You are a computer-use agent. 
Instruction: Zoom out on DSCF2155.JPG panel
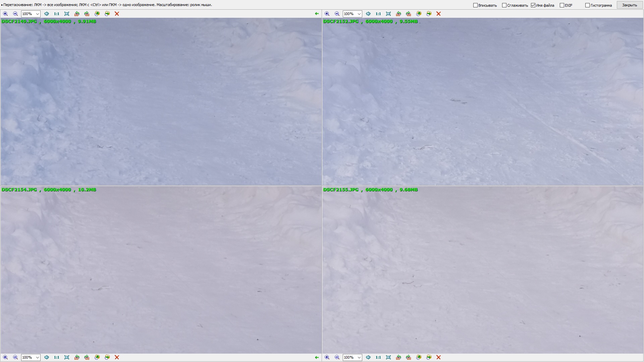(x=337, y=357)
